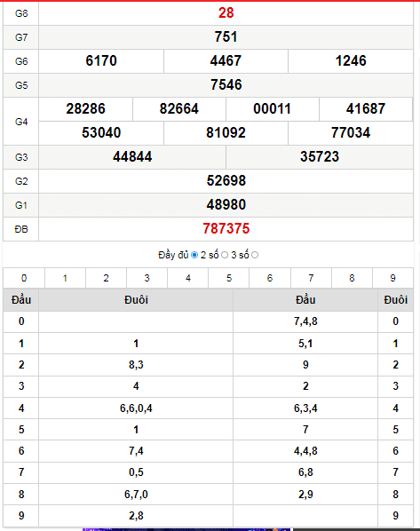
Task: Click the table cell showing 2,9
Action: coord(305,495)
